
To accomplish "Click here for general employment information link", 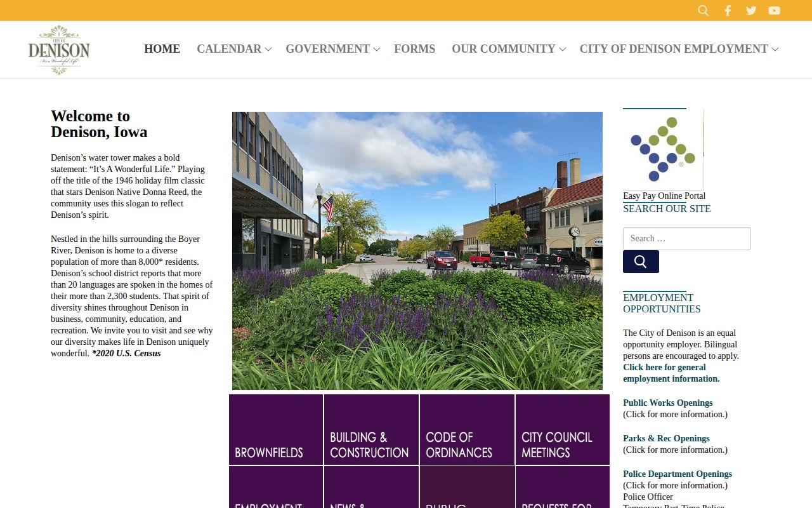I will [671, 373].
